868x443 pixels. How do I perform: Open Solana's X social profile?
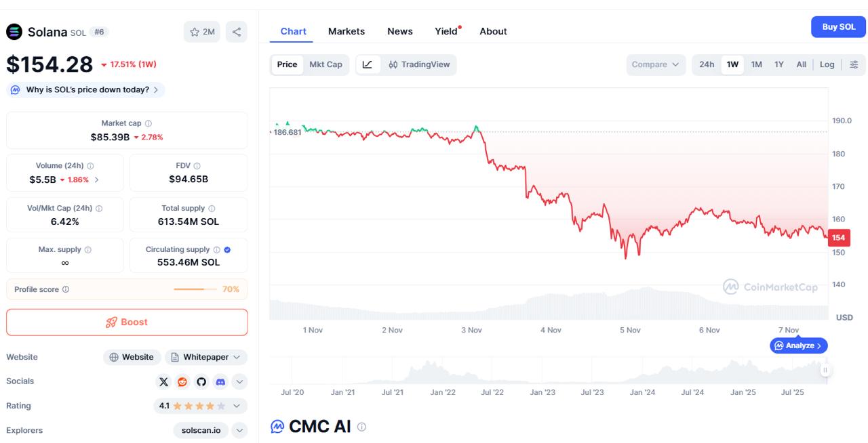(x=163, y=381)
